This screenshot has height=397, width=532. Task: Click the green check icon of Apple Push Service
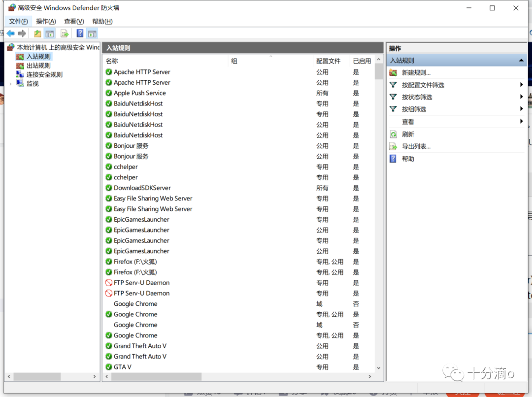[109, 93]
